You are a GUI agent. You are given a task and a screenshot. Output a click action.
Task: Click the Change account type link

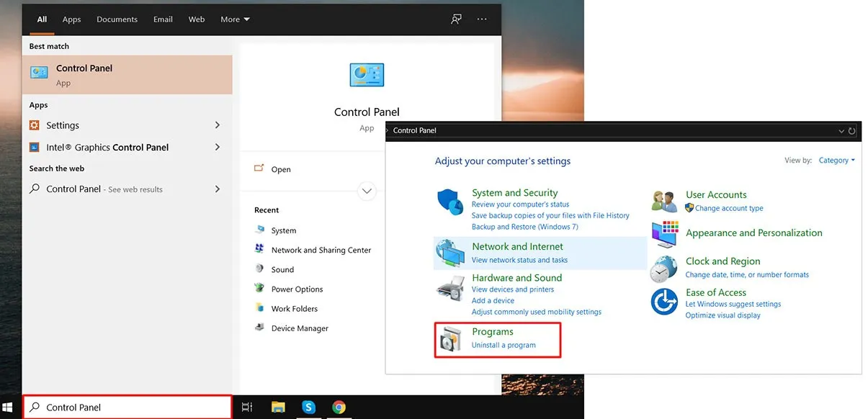pos(729,208)
